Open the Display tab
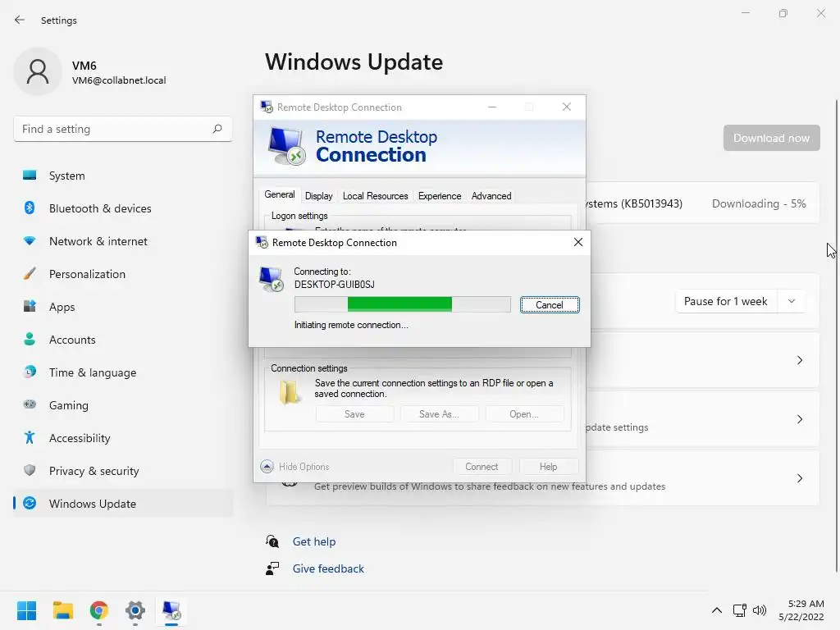This screenshot has width=840, height=630. click(319, 196)
